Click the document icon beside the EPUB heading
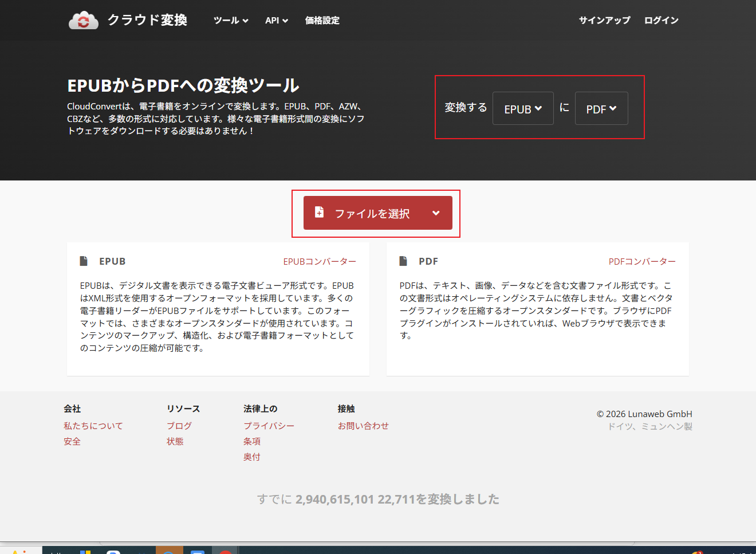This screenshot has height=554, width=756. (84, 261)
